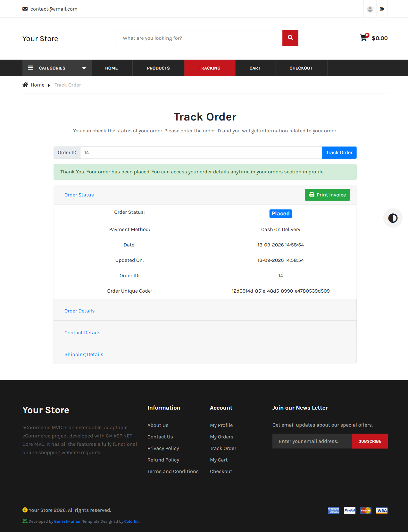The image size is (408, 532).
Task: Click the logout arrow icon
Action: point(382,9)
